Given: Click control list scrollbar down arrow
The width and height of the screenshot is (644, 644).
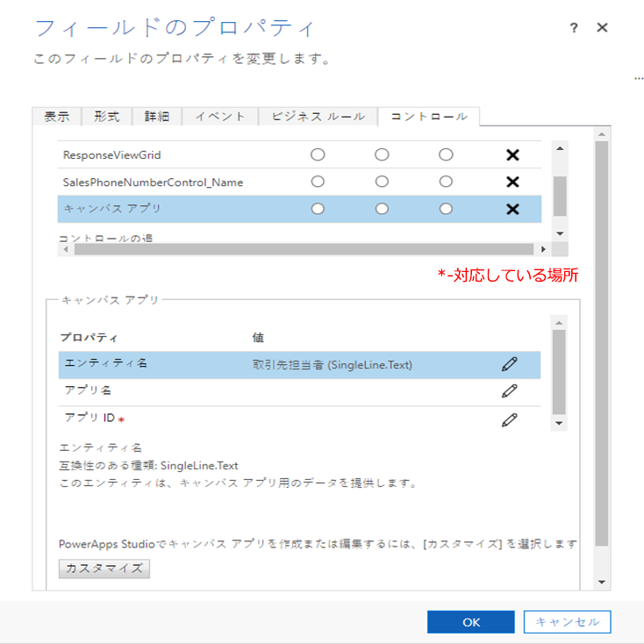Looking at the screenshot, I should coord(560,233).
